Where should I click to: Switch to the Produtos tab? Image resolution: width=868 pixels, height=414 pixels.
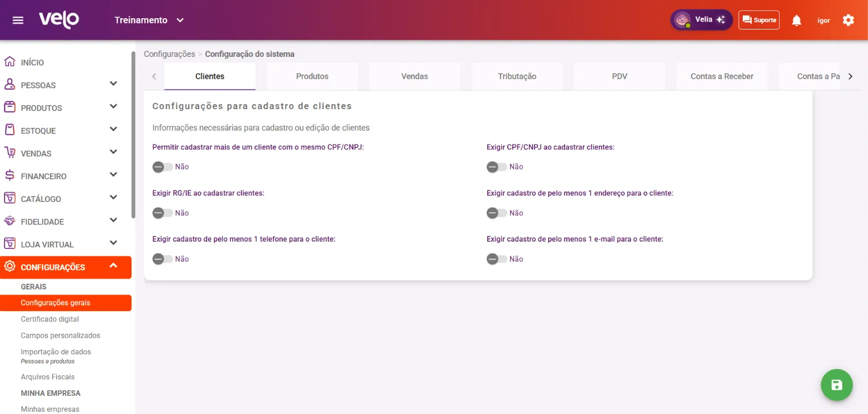tap(312, 76)
